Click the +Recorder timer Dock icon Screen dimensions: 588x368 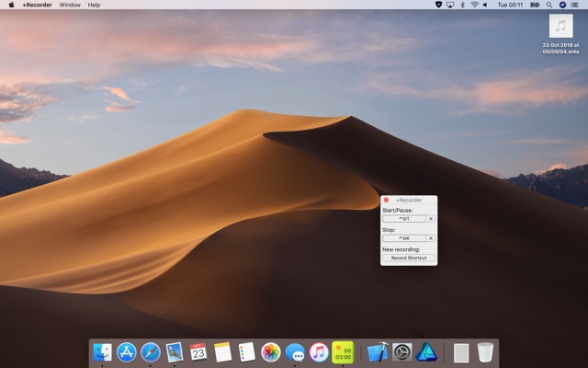(x=343, y=352)
